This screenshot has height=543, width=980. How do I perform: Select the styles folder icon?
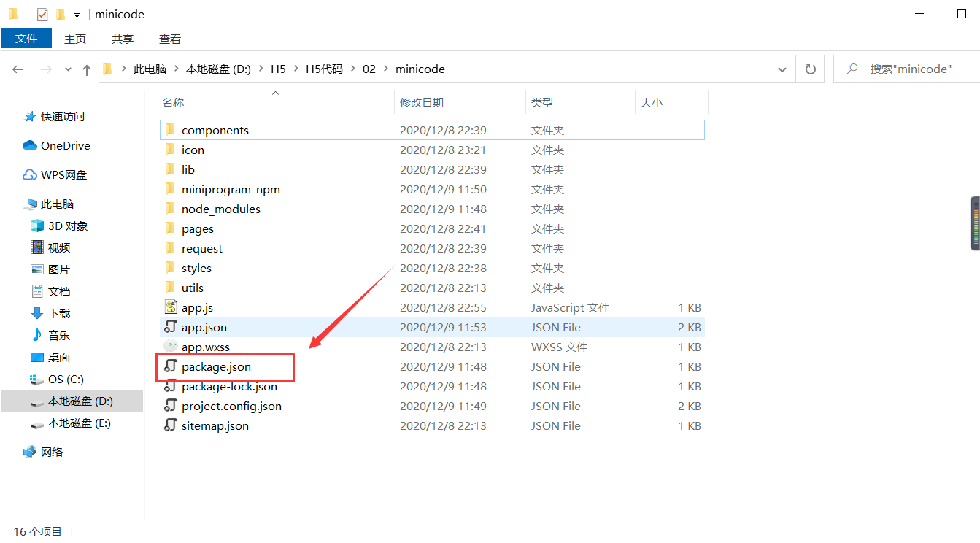[171, 268]
